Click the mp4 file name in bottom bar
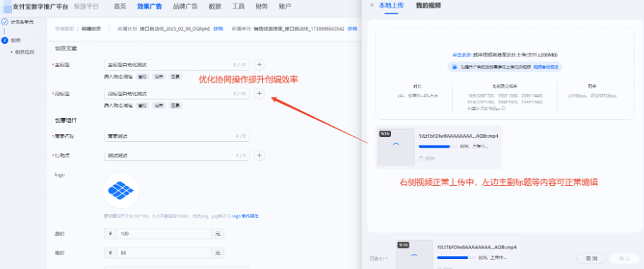The image size is (644, 269). click(477, 247)
